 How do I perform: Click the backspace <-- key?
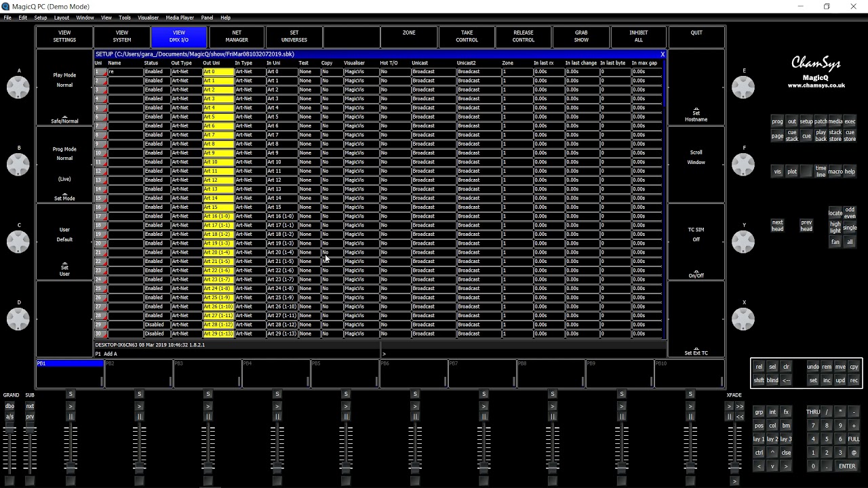(x=787, y=380)
